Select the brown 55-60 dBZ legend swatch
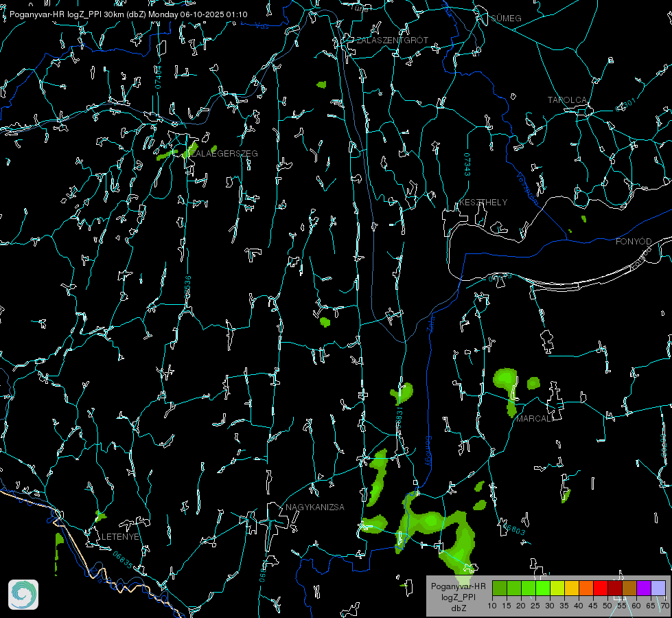 click(x=629, y=588)
